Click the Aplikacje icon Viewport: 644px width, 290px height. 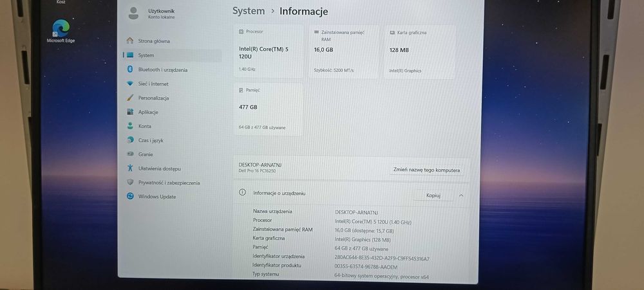130,112
